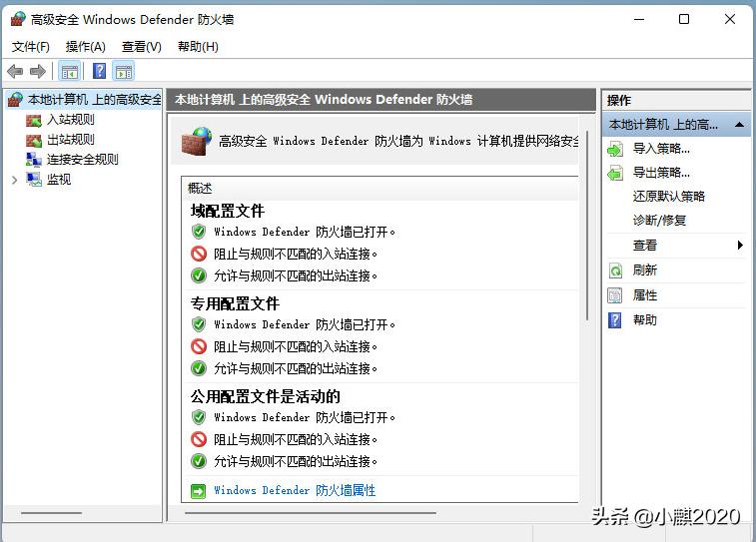Select root node 本地计算机 上的高级安全
The height and width of the screenshot is (542, 756).
tap(95, 99)
